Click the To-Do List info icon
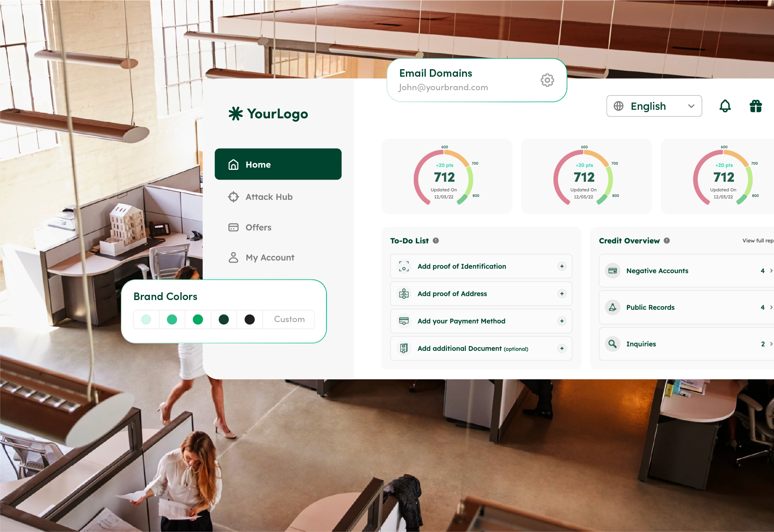The width and height of the screenshot is (774, 532). click(436, 241)
